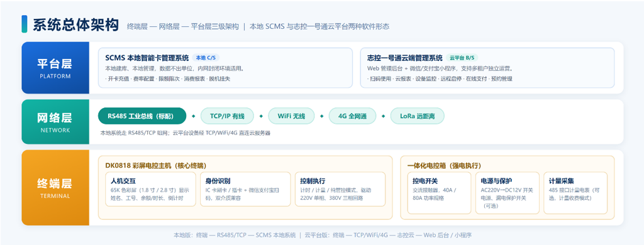Click the line starting 本地建库、本地管理

[x=174, y=68]
